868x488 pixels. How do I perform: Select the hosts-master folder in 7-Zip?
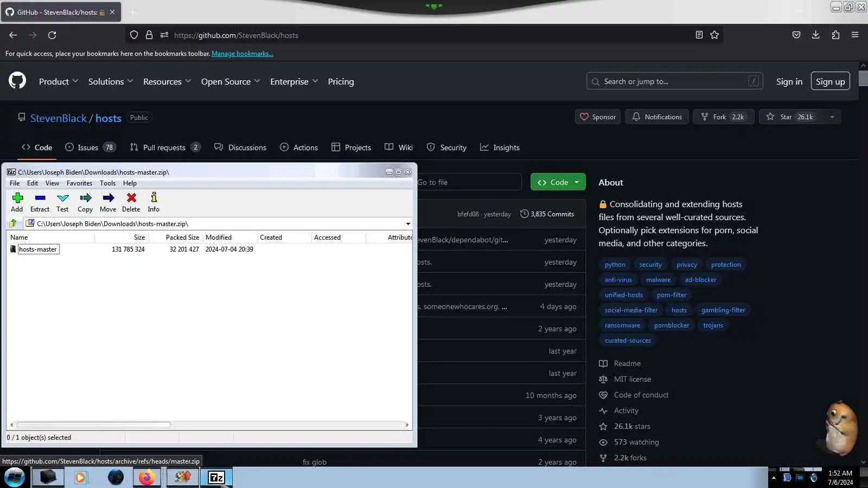click(x=37, y=249)
